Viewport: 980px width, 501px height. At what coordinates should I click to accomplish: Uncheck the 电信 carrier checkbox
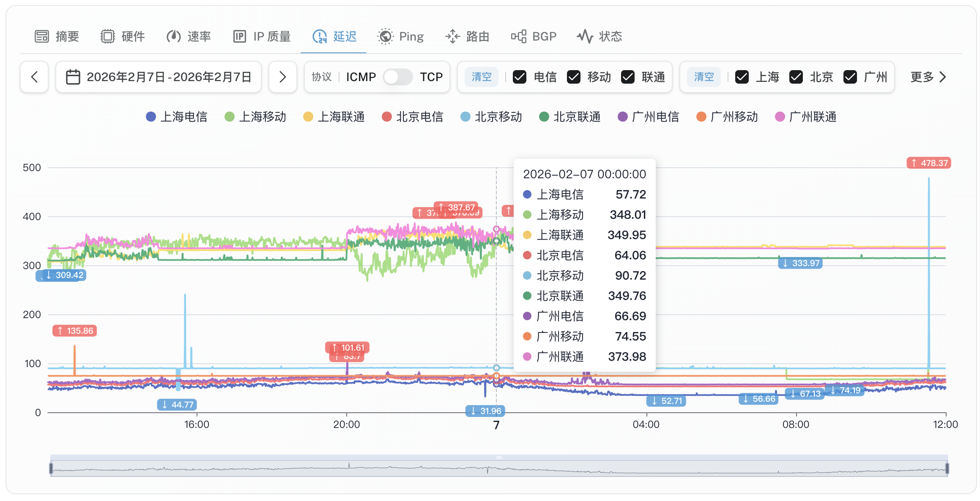[520, 77]
